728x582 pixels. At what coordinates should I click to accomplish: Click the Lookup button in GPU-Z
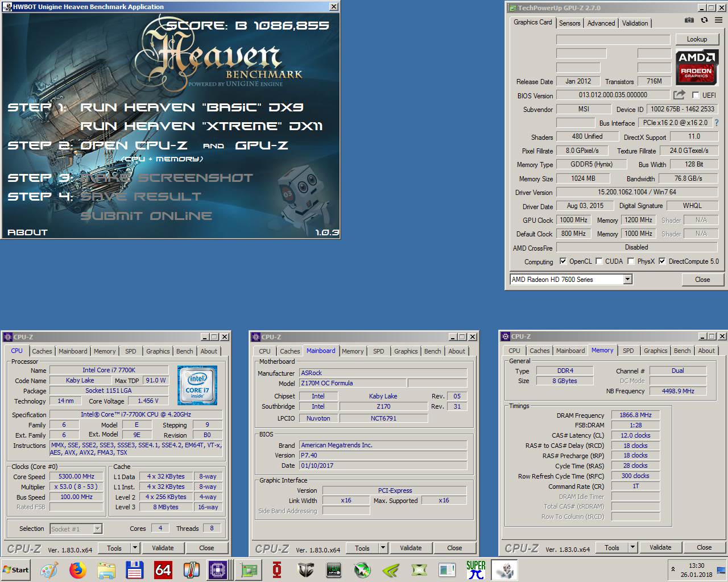coord(697,39)
